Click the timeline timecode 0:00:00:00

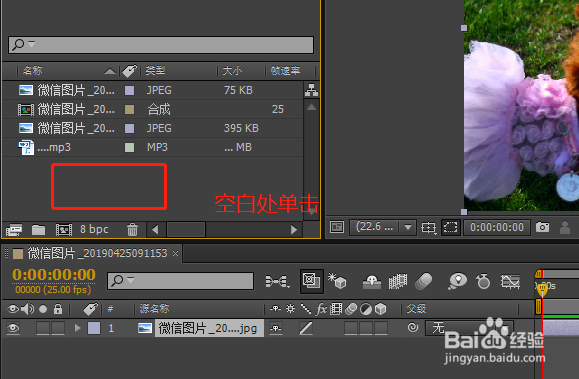pos(54,274)
